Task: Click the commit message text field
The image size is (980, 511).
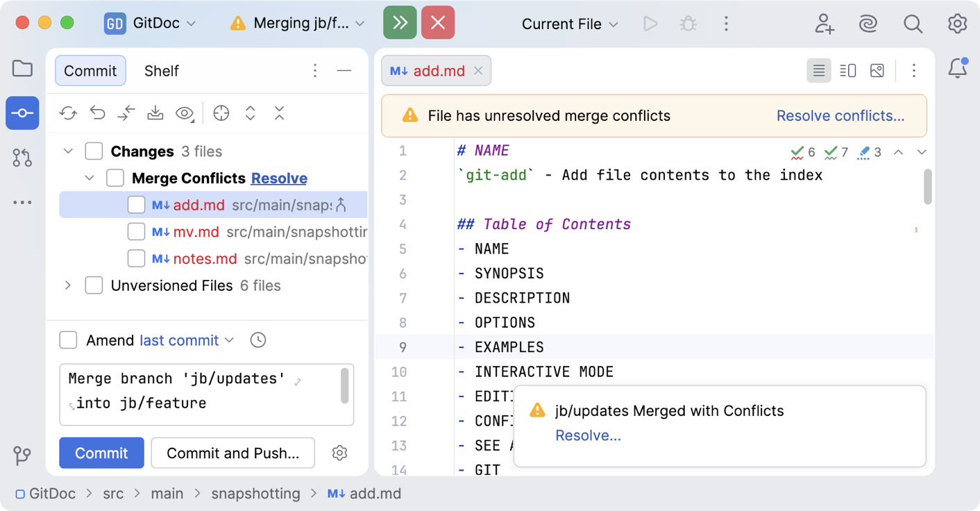Action: [x=207, y=394]
